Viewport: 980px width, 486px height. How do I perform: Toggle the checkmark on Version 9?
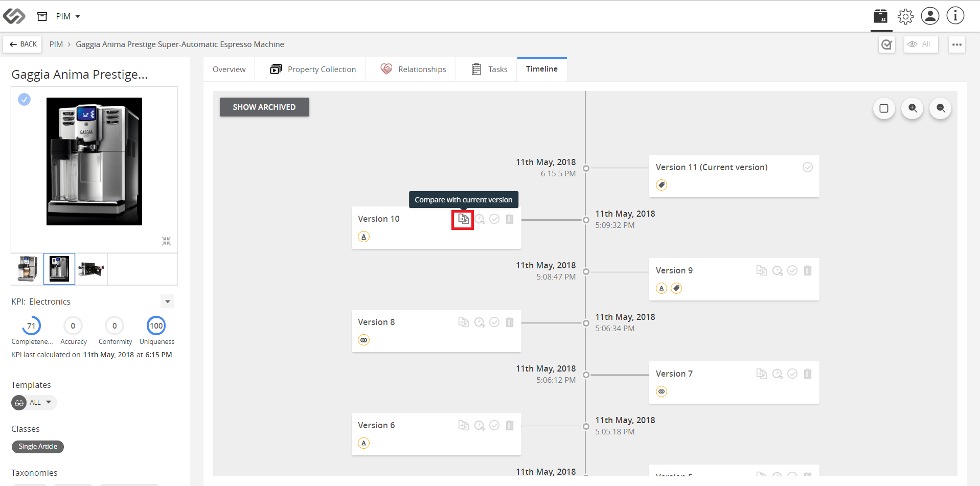pyautogui.click(x=792, y=270)
